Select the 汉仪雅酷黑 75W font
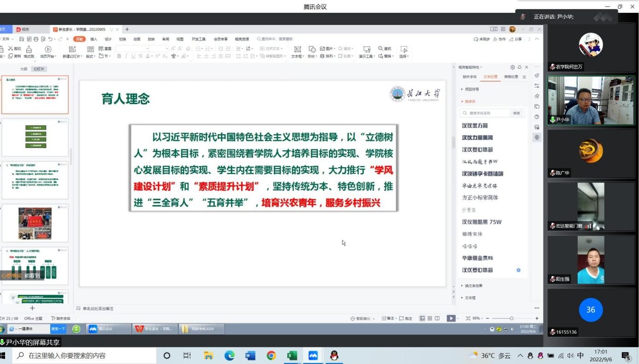 (481, 222)
